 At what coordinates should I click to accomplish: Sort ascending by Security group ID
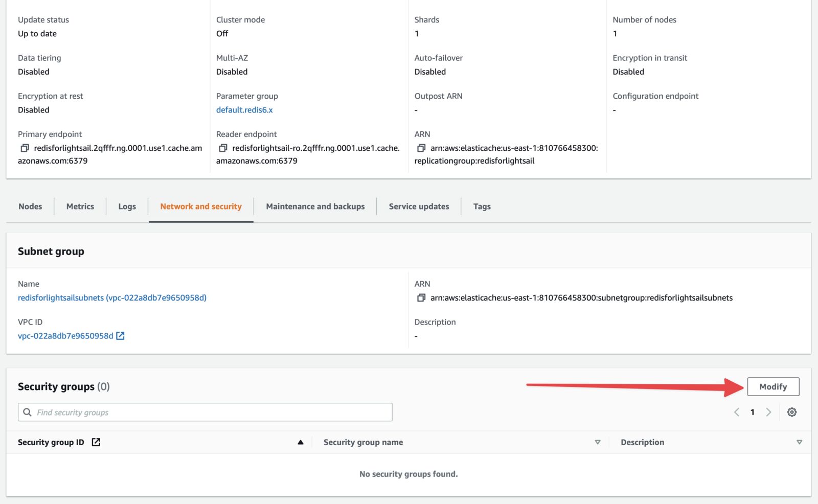301,442
